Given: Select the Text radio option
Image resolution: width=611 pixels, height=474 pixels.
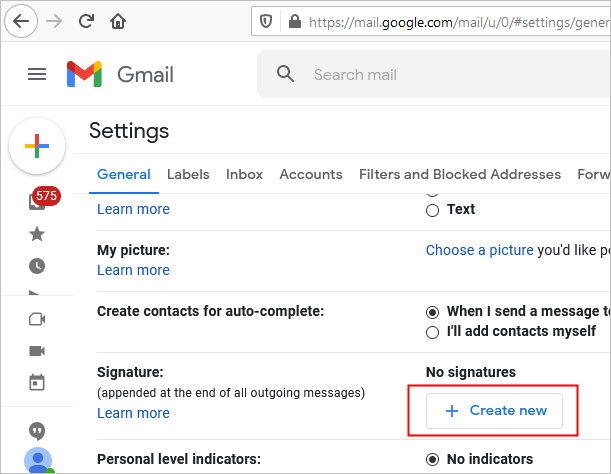Looking at the screenshot, I should tap(433, 210).
